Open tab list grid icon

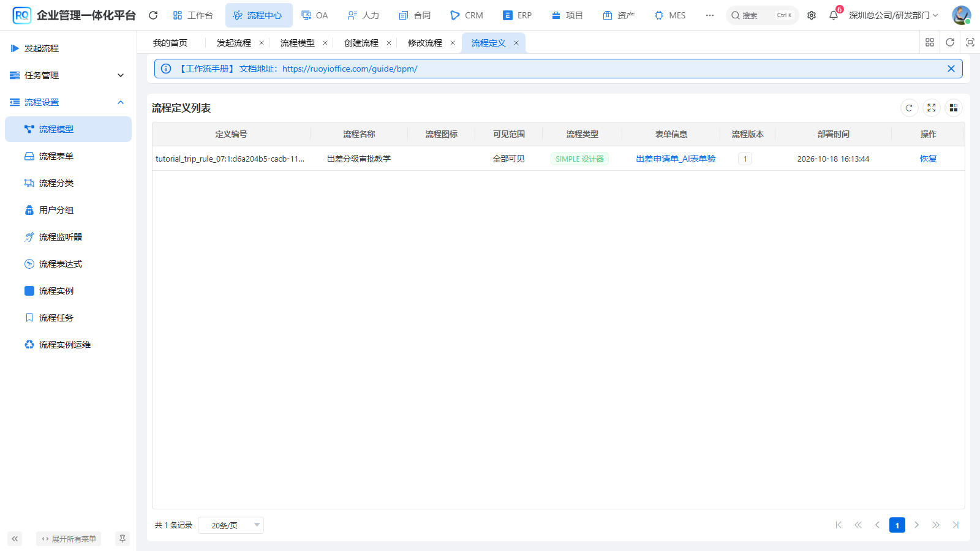pos(930,42)
